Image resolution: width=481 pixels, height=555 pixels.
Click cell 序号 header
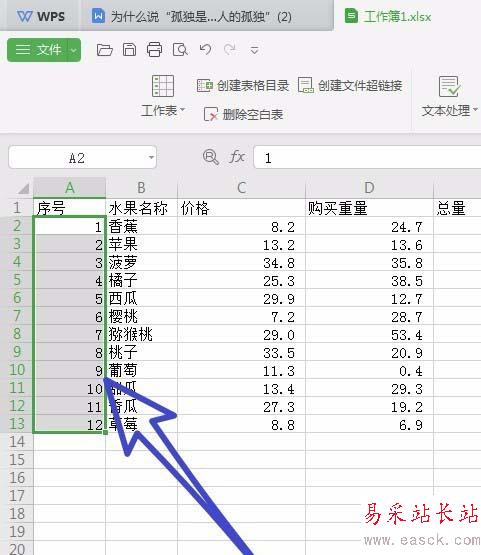tap(69, 208)
